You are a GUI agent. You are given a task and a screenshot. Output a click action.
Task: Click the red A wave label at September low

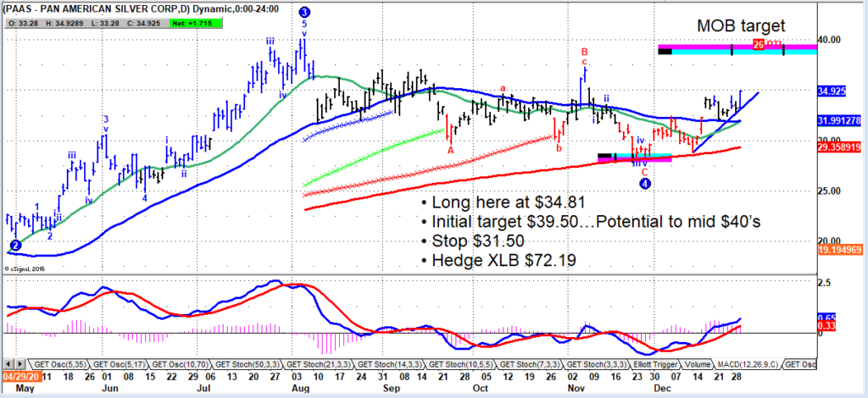[451, 149]
